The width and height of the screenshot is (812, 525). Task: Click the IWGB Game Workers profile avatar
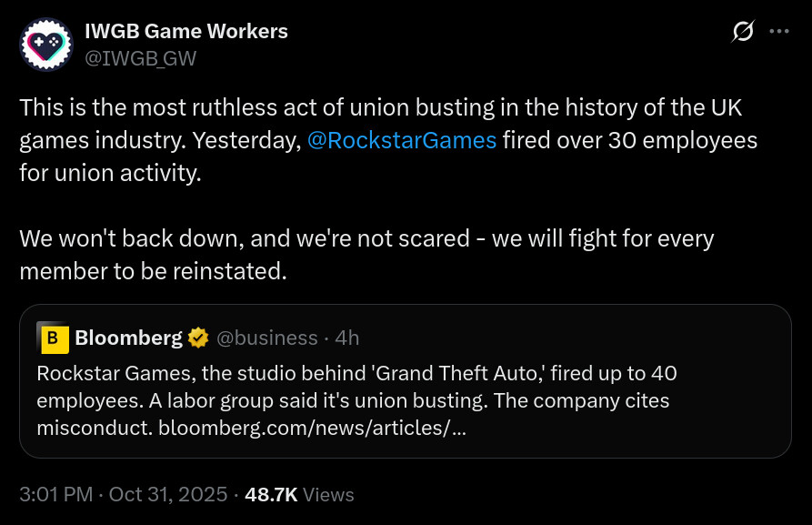45,45
